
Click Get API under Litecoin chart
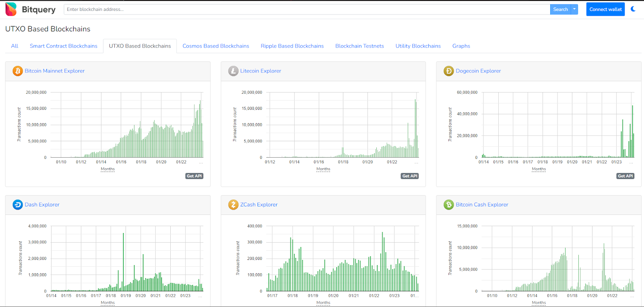pyautogui.click(x=410, y=176)
